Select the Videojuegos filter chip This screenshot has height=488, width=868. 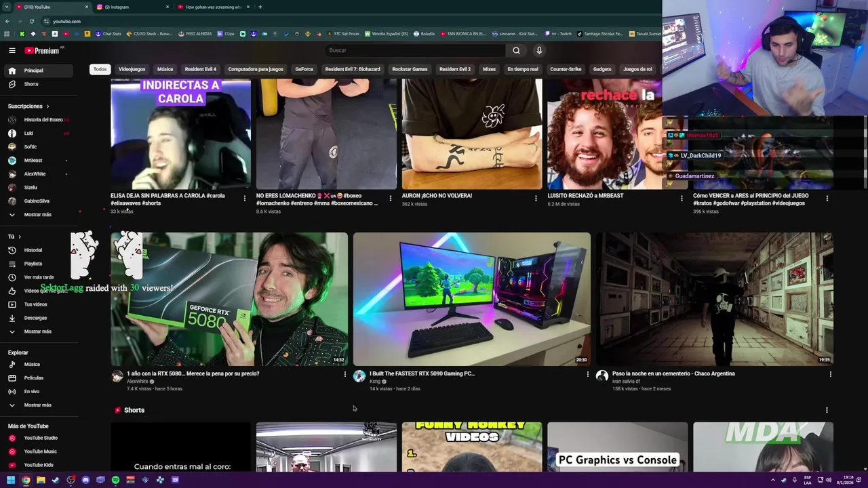(132, 69)
